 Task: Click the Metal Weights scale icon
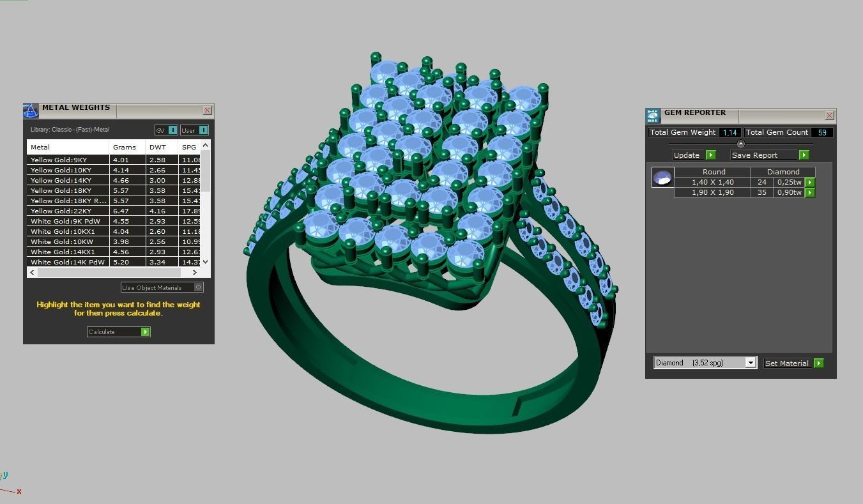pos(31,111)
